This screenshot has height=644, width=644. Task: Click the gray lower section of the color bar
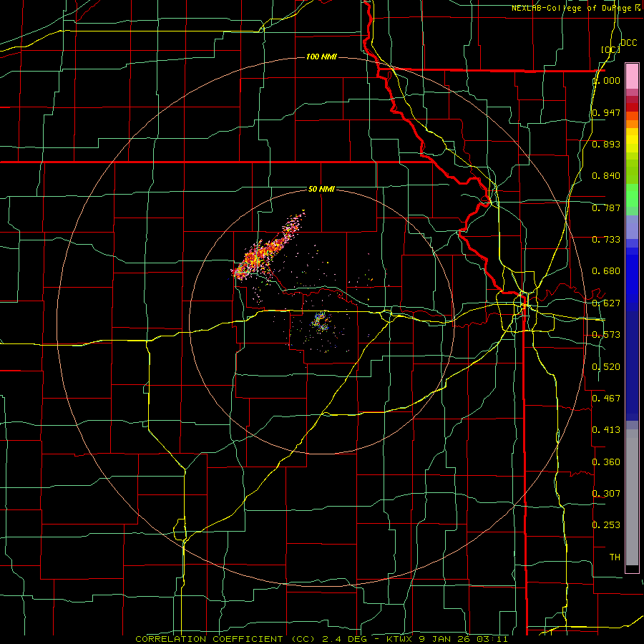click(x=632, y=497)
